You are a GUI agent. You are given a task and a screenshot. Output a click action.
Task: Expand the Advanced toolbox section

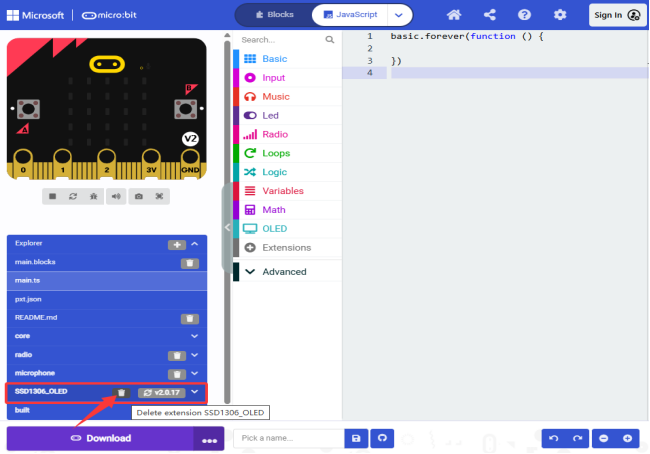point(288,272)
